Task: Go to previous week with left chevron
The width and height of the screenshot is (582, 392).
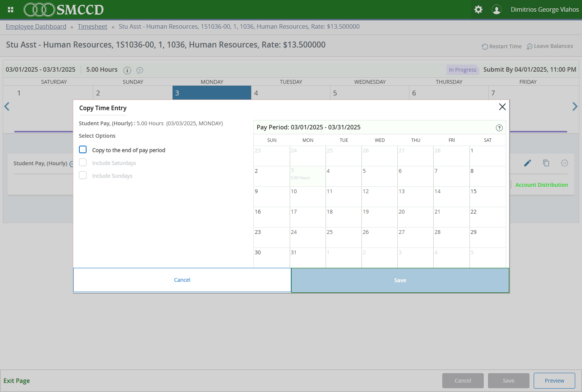Action: [7, 106]
